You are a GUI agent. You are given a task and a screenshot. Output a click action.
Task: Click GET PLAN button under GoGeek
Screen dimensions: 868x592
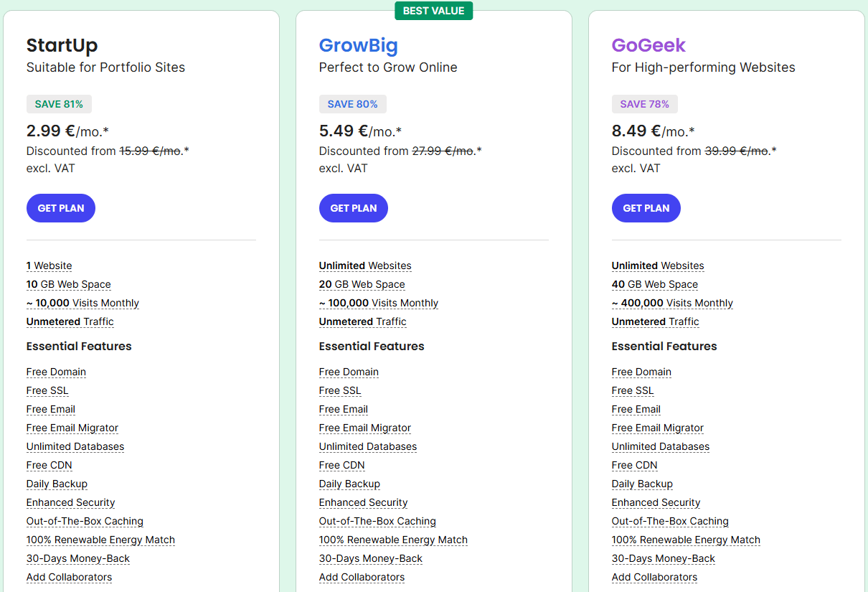pos(646,208)
